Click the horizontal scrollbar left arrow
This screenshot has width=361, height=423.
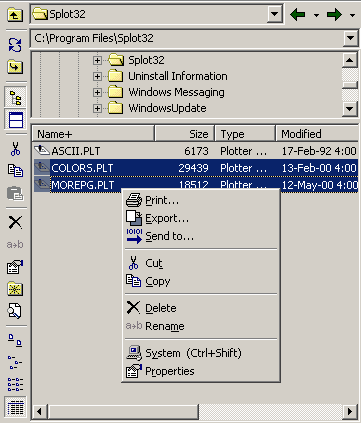coord(39,411)
